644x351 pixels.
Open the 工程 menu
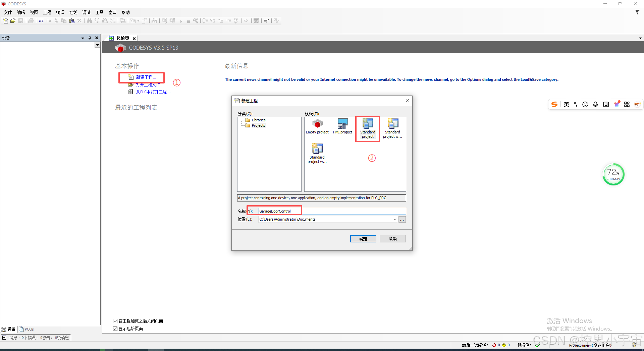click(47, 12)
